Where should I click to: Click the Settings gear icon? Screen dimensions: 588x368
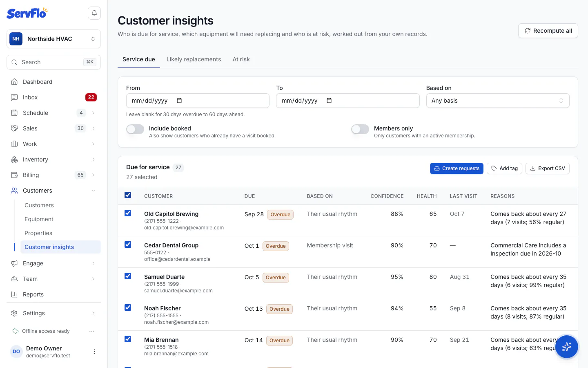[14, 313]
